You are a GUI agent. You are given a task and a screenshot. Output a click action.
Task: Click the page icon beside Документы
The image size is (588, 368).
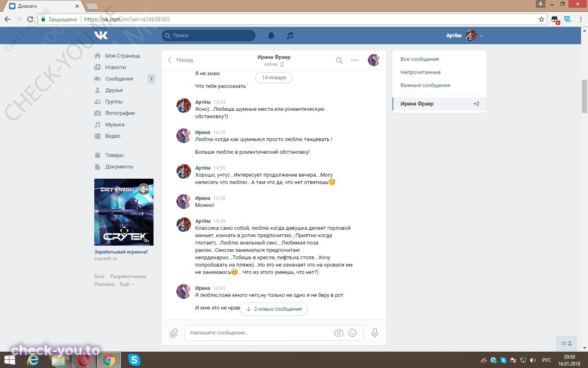coord(98,166)
